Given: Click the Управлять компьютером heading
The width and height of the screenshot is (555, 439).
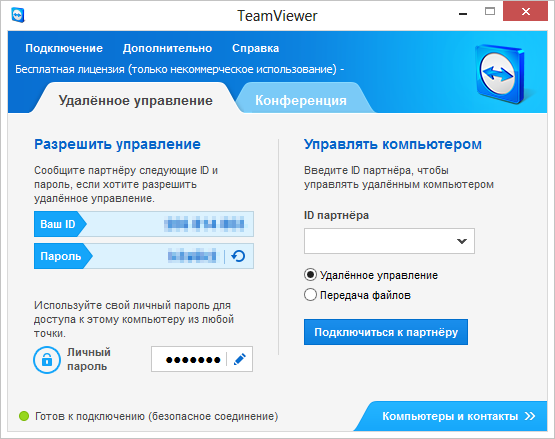Looking at the screenshot, I should point(393,144).
